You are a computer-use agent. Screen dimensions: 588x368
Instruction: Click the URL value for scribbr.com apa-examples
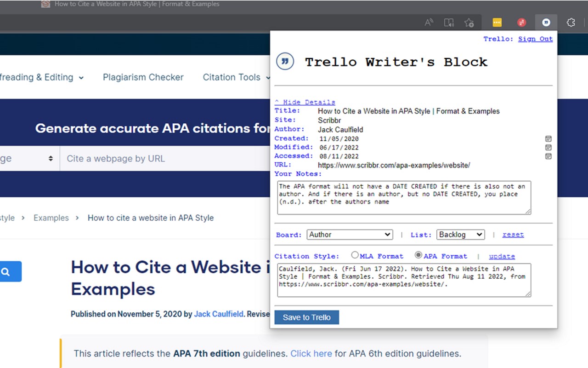tap(394, 165)
